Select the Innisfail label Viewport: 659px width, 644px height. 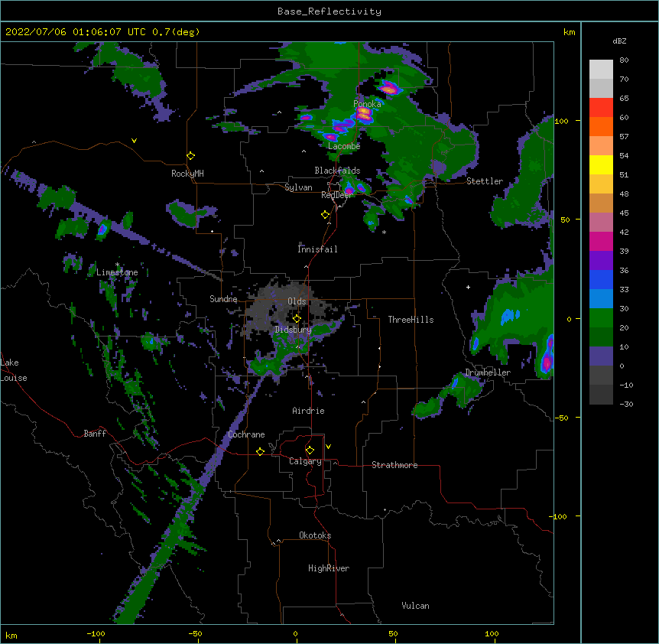tap(317, 249)
